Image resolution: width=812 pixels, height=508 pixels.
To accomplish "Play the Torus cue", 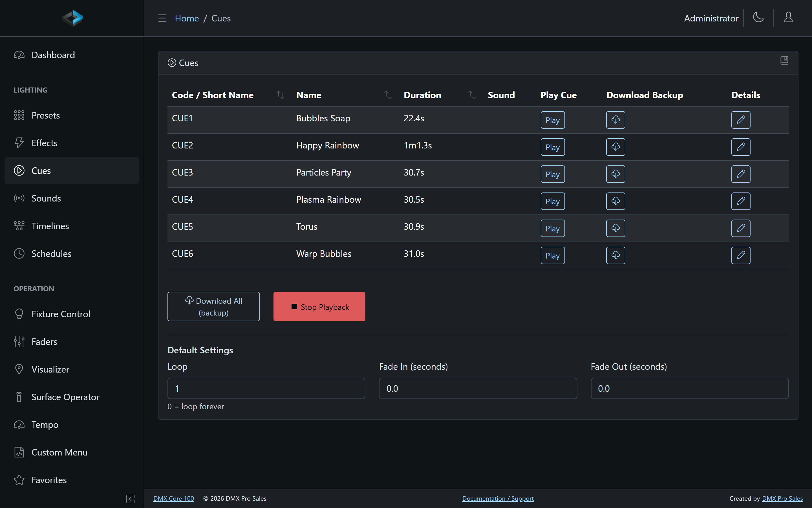I will pyautogui.click(x=552, y=229).
